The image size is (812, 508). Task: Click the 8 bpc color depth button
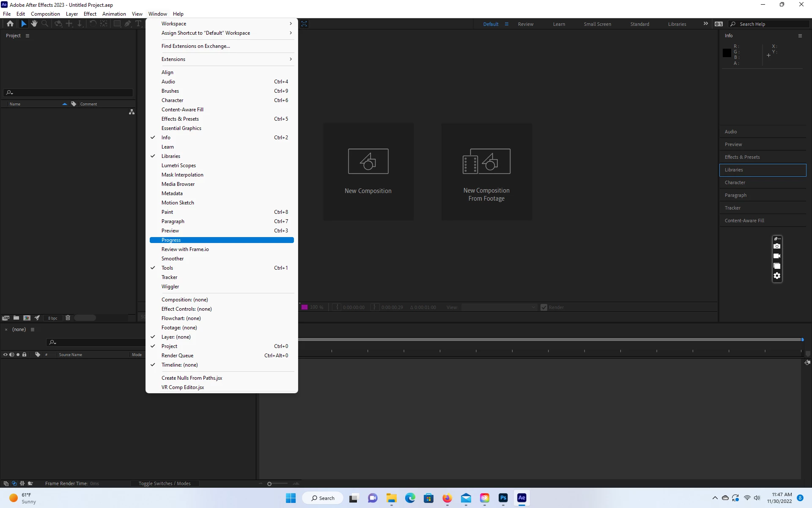(52, 318)
